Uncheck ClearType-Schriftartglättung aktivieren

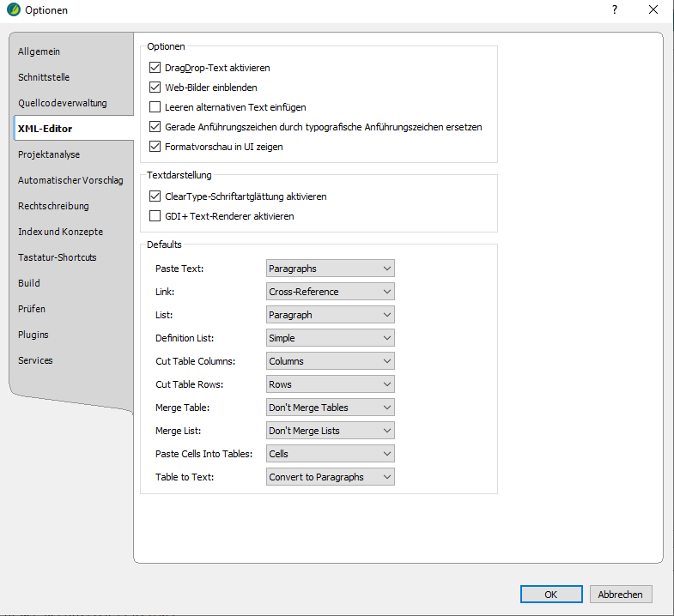click(155, 196)
